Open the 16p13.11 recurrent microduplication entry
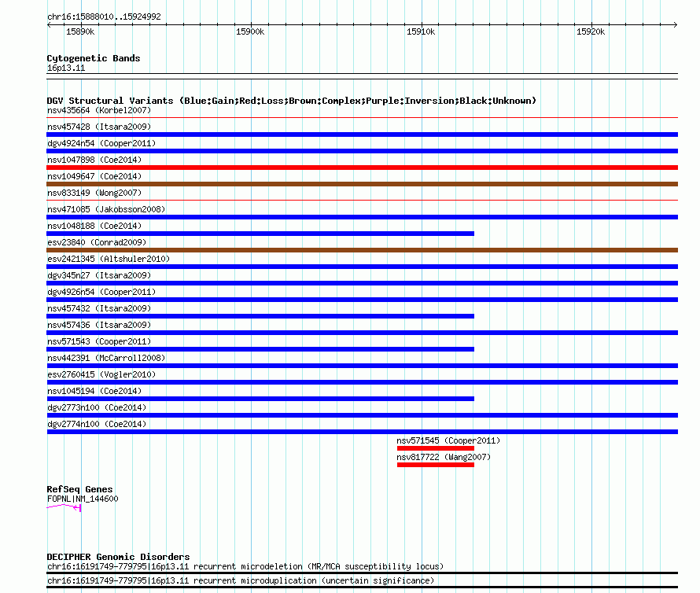Screen dimensions: 700x593 [241, 580]
